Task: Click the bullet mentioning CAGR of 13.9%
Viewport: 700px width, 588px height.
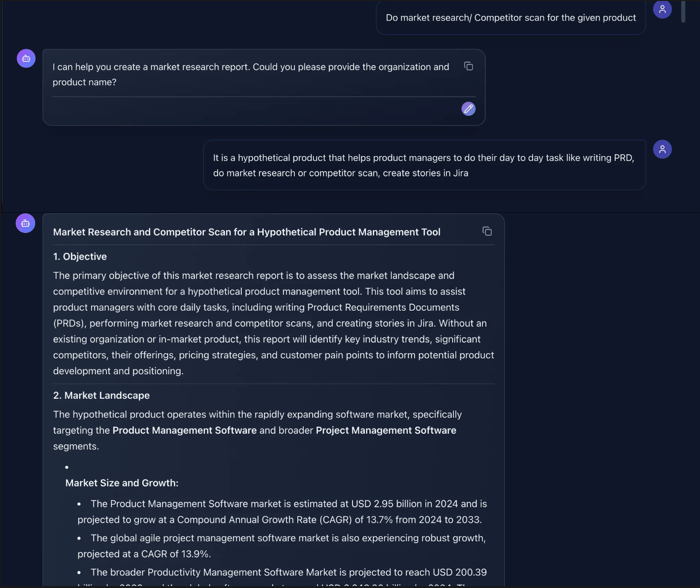Action: [282, 546]
